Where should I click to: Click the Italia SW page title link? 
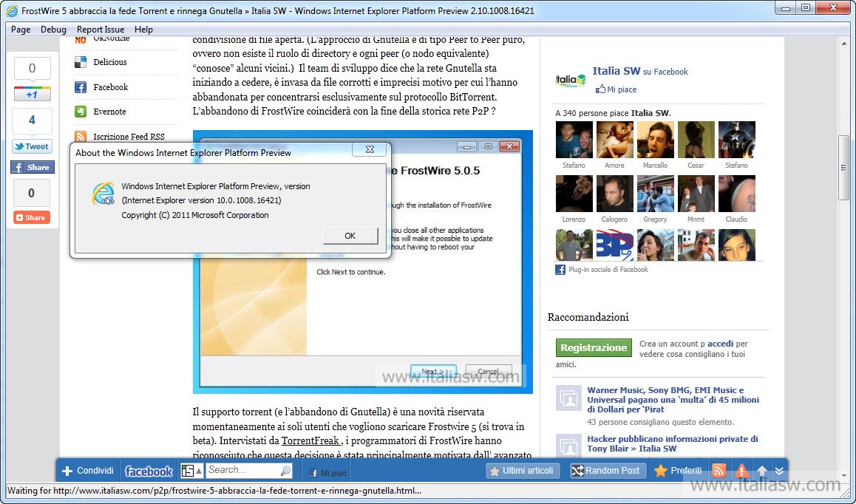tap(616, 71)
